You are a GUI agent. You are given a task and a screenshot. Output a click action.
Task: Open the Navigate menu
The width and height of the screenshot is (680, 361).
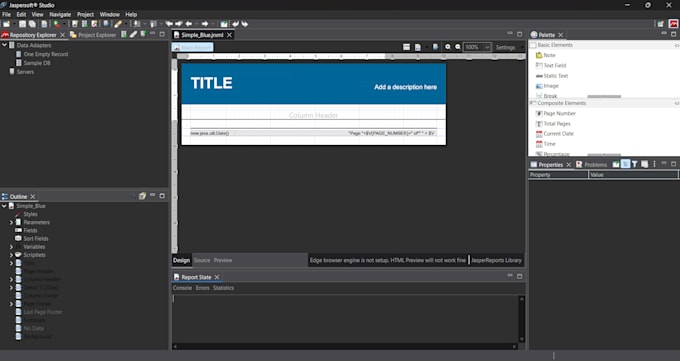coord(60,14)
